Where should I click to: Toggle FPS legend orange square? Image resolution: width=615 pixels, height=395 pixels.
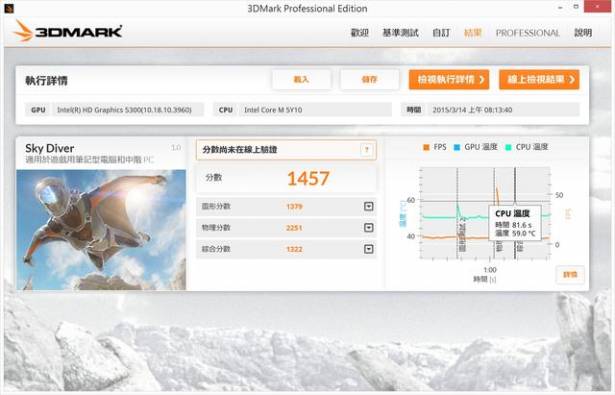point(426,147)
